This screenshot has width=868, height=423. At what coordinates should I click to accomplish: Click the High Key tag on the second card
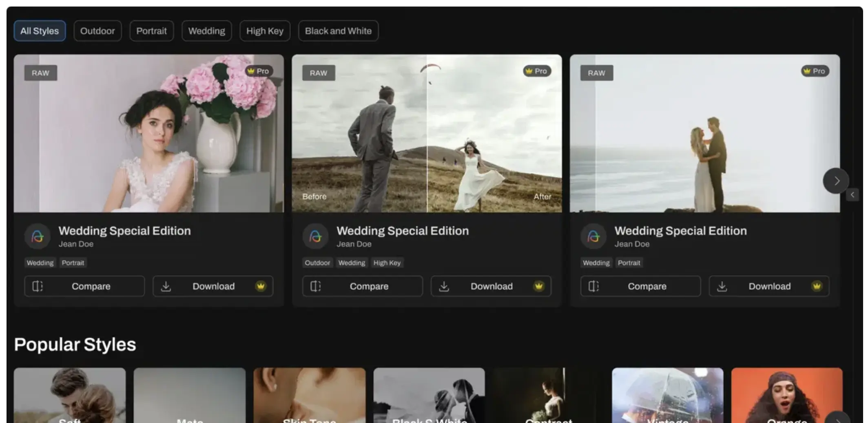(387, 263)
